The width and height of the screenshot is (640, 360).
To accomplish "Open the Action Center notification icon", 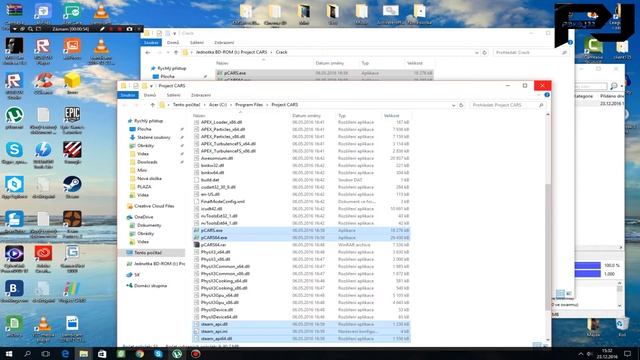I will point(627,354).
